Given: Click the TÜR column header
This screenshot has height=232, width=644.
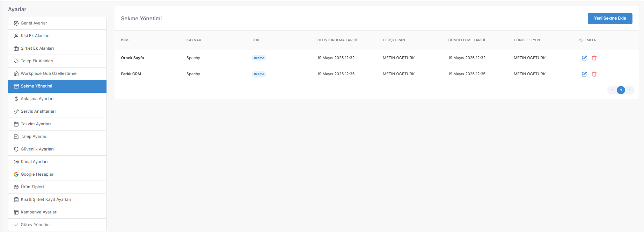Looking at the screenshot, I should pos(256,40).
